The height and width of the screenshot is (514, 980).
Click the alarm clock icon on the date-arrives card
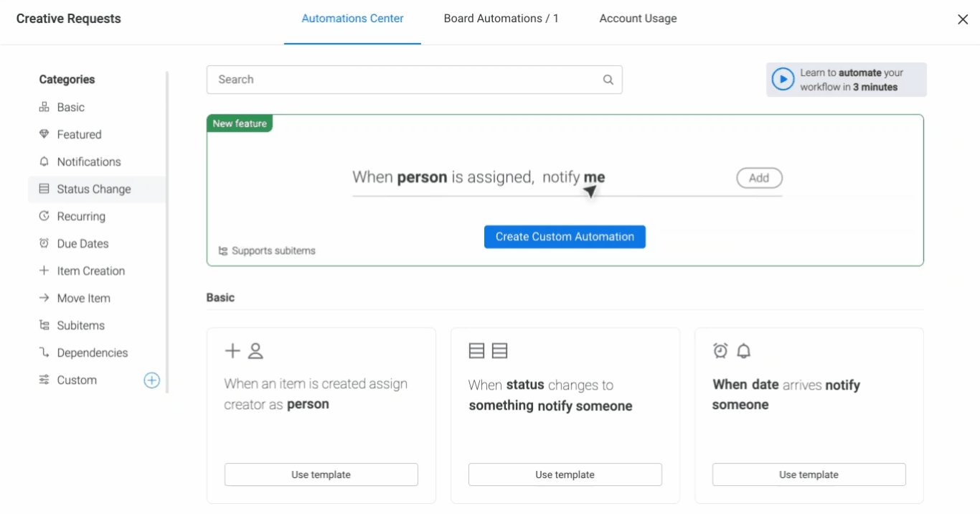(x=720, y=350)
